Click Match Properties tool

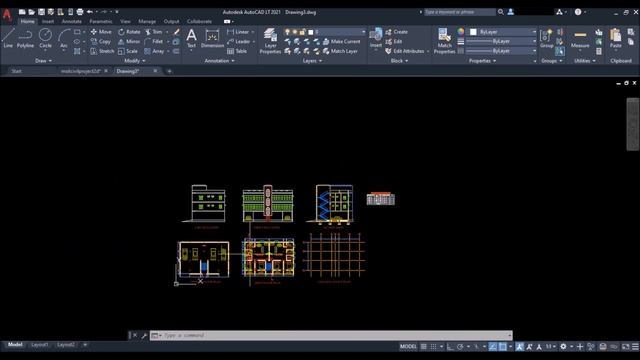[444, 41]
